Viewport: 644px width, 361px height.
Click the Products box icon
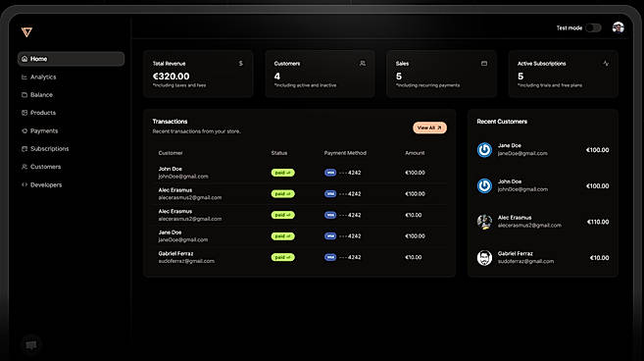coord(25,113)
